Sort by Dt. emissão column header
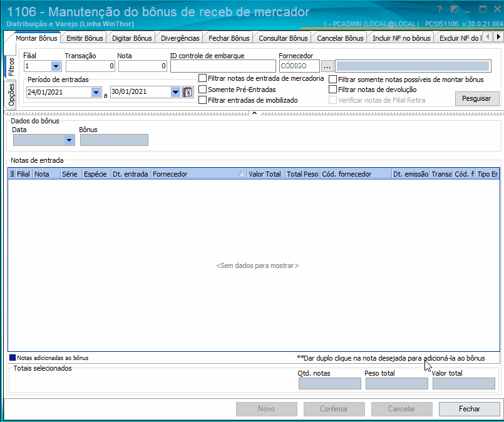The height and width of the screenshot is (422, 504). (x=411, y=174)
